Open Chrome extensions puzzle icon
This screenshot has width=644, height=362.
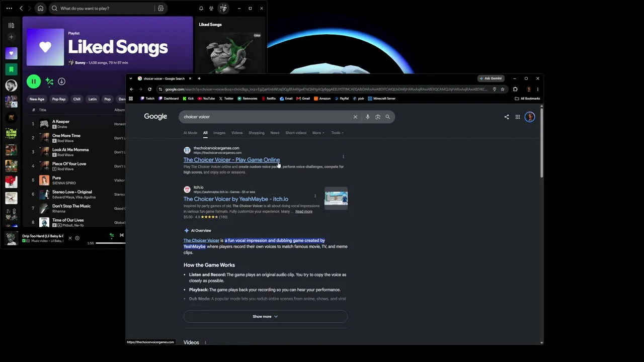click(x=515, y=89)
